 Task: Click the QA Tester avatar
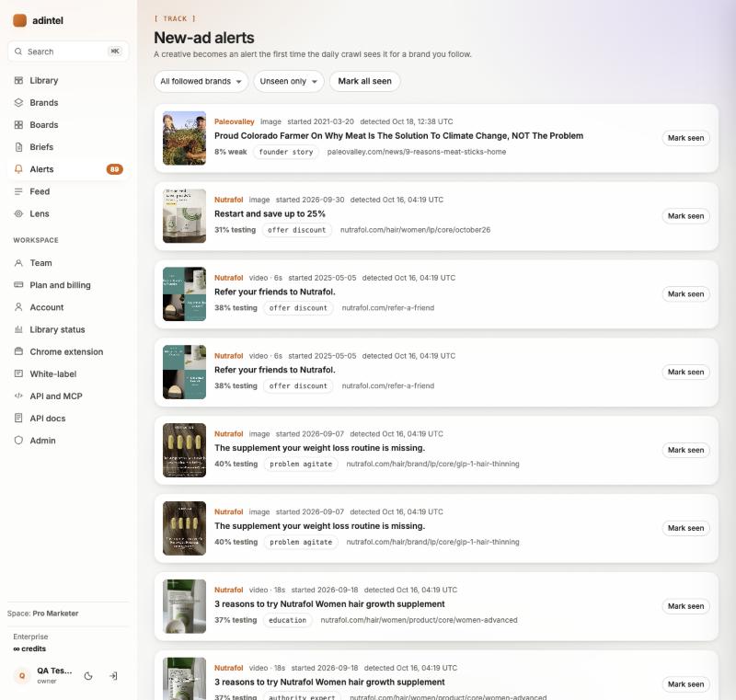pyautogui.click(x=21, y=675)
